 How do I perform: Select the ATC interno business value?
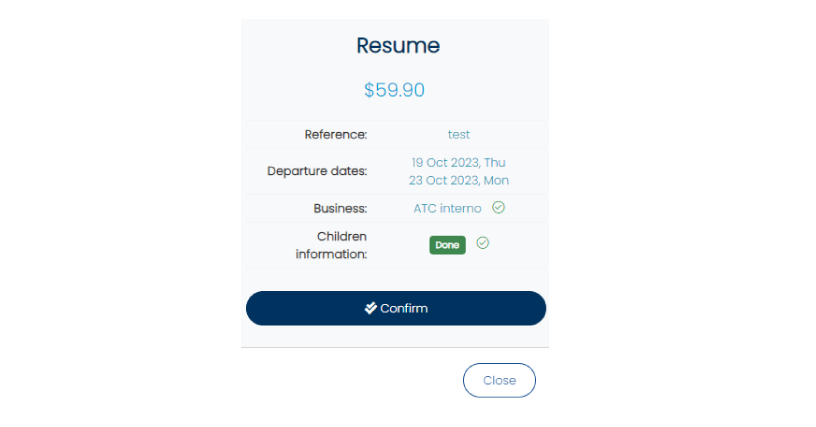(x=447, y=208)
